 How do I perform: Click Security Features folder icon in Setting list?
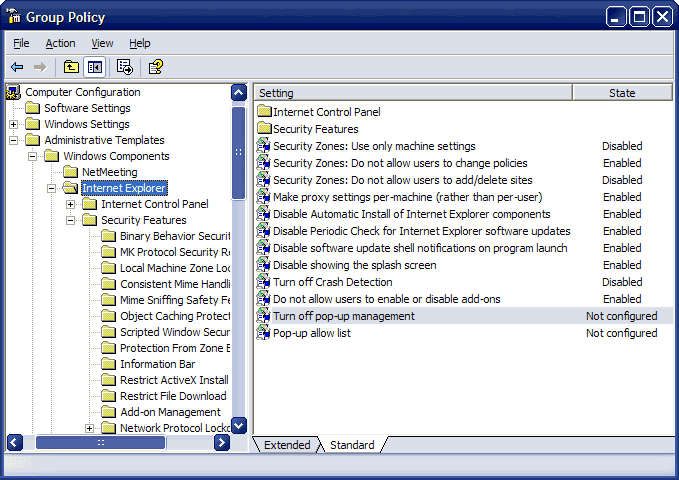(x=264, y=128)
